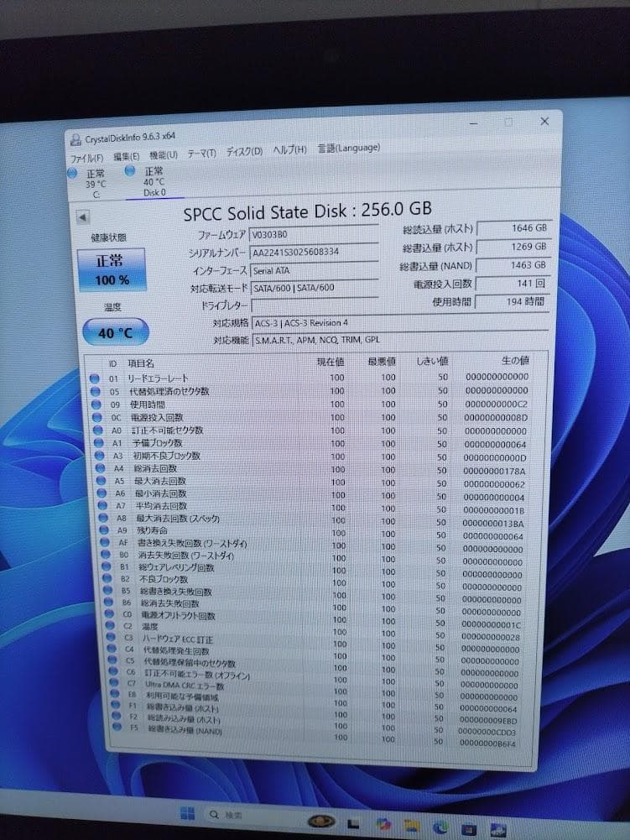Viewport: 630px width, 840px height.
Task: Open File Explorer from the taskbar
Action: coord(411,826)
